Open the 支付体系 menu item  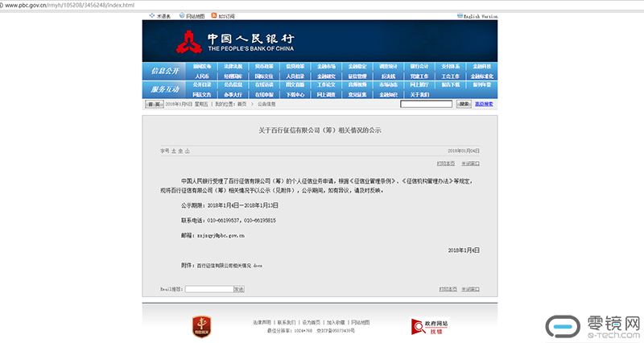click(451, 66)
